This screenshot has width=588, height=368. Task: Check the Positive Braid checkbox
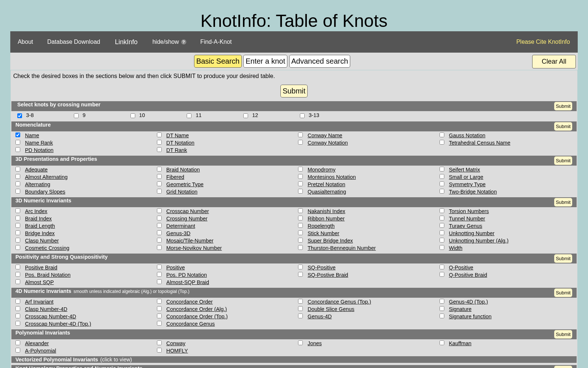click(x=18, y=267)
